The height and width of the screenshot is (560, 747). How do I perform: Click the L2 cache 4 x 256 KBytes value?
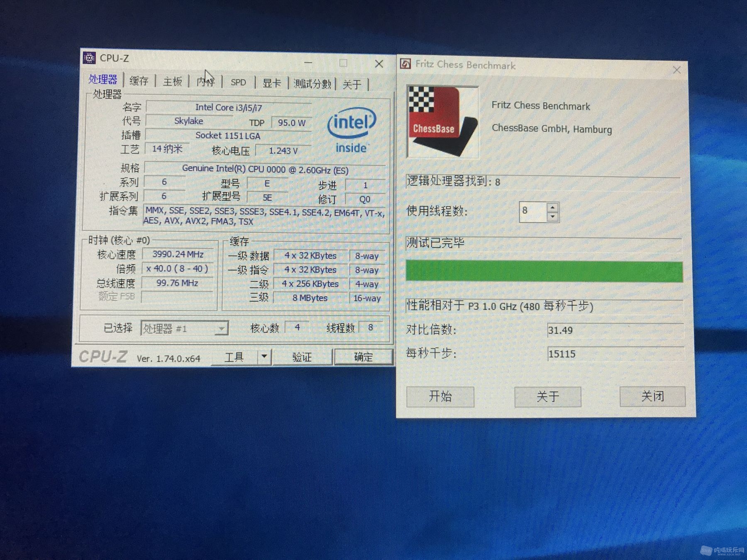pyautogui.click(x=310, y=284)
